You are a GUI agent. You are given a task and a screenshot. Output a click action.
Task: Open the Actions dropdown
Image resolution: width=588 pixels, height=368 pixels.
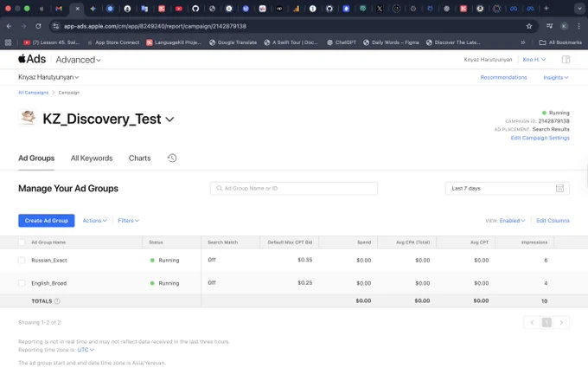[x=95, y=221]
